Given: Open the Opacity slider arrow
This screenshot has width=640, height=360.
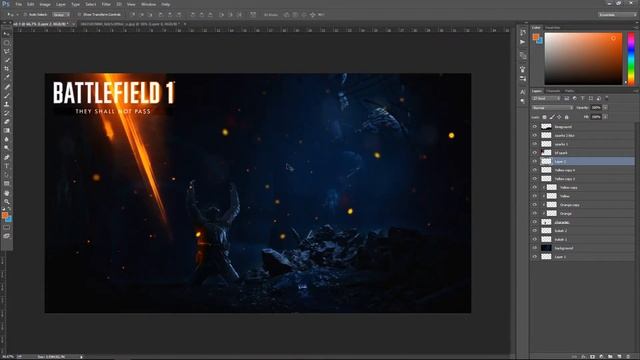Looking at the screenshot, I should 605,108.
